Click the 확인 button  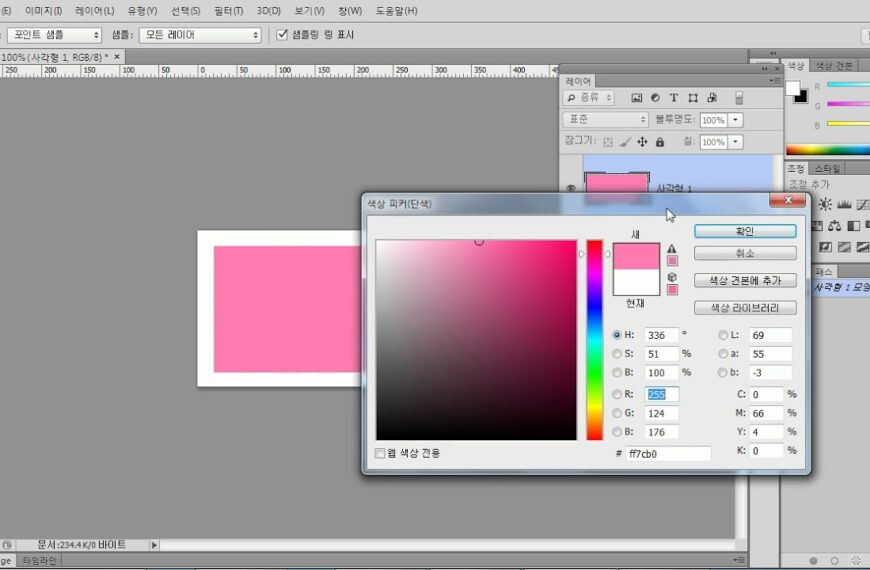coord(745,231)
